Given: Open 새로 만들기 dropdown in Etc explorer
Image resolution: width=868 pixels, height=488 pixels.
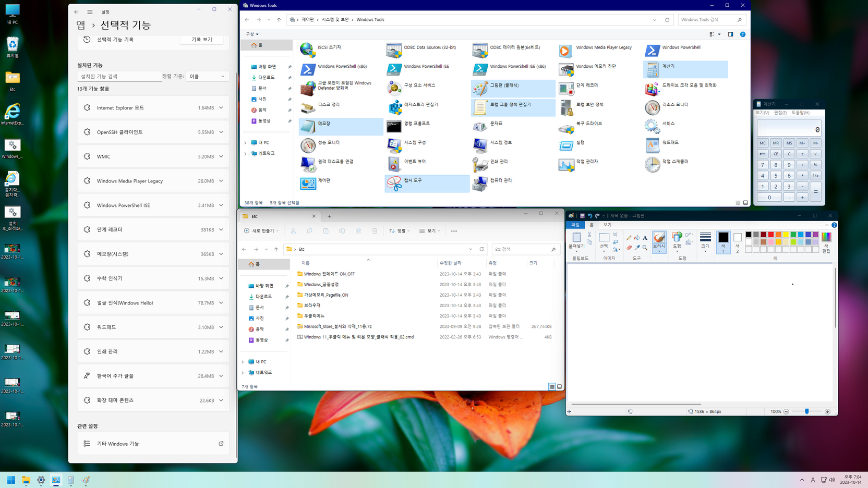Looking at the screenshot, I should pos(261,231).
